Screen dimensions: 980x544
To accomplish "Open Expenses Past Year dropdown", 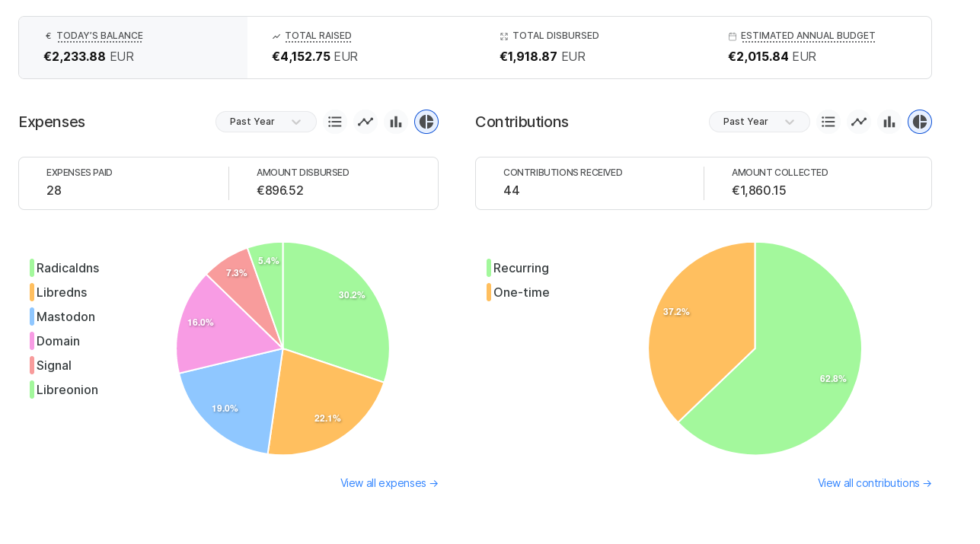I will [266, 122].
